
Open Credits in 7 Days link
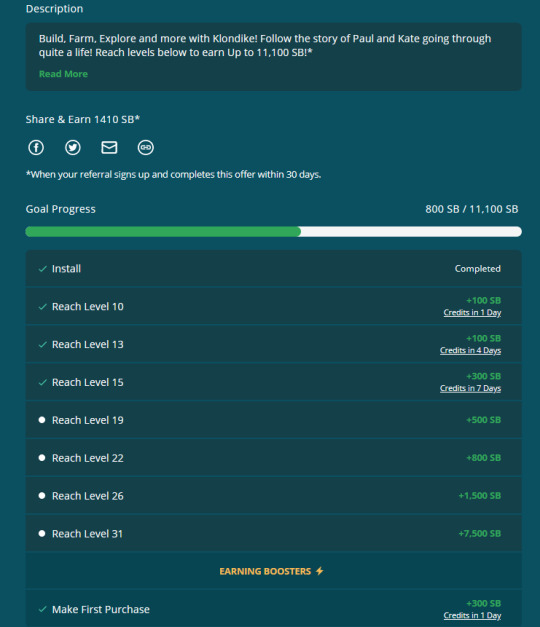[x=470, y=388]
